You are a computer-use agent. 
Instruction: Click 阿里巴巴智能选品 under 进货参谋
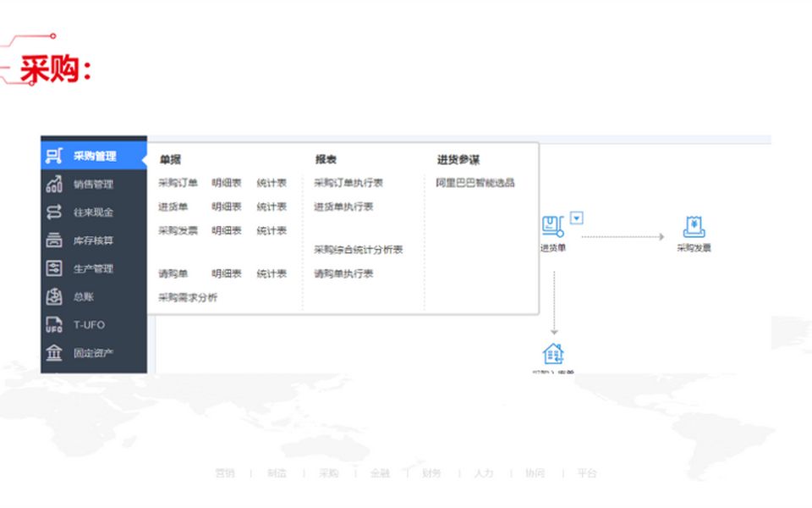(x=477, y=181)
